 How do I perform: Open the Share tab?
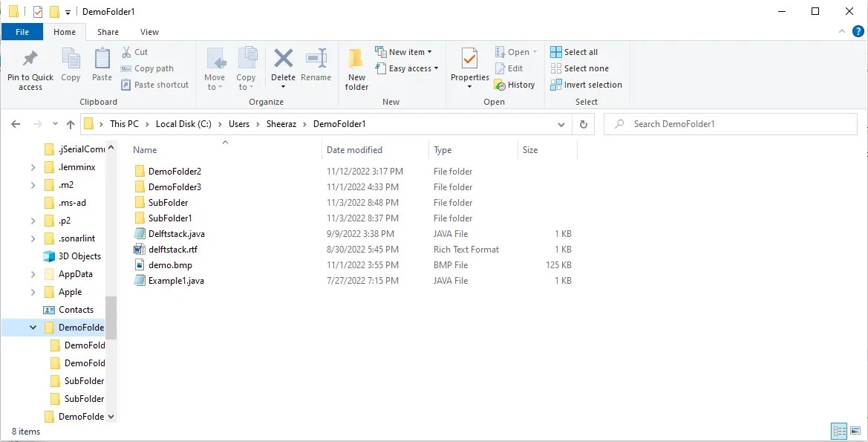[x=108, y=32]
